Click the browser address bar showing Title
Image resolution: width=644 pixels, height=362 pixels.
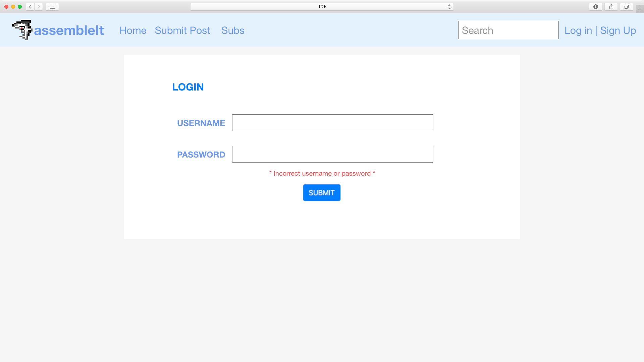(x=322, y=7)
